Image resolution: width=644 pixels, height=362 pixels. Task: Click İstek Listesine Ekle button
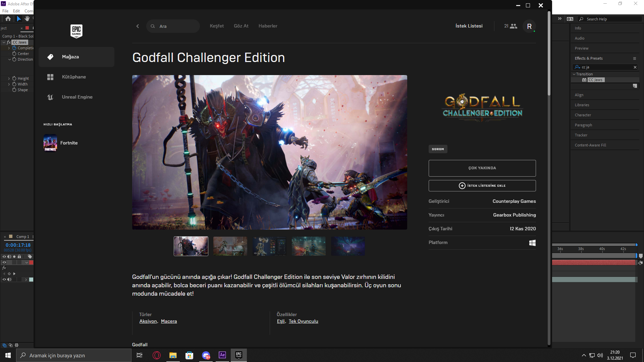[x=482, y=186]
